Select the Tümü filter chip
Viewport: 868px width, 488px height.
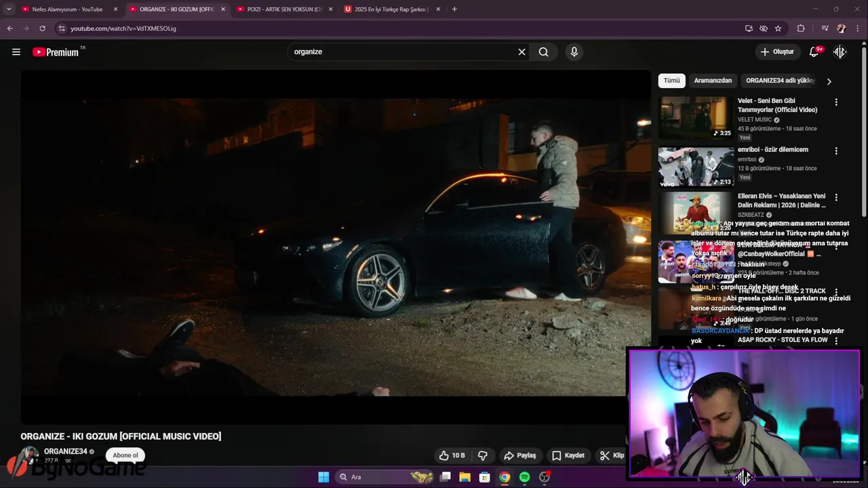pos(671,81)
